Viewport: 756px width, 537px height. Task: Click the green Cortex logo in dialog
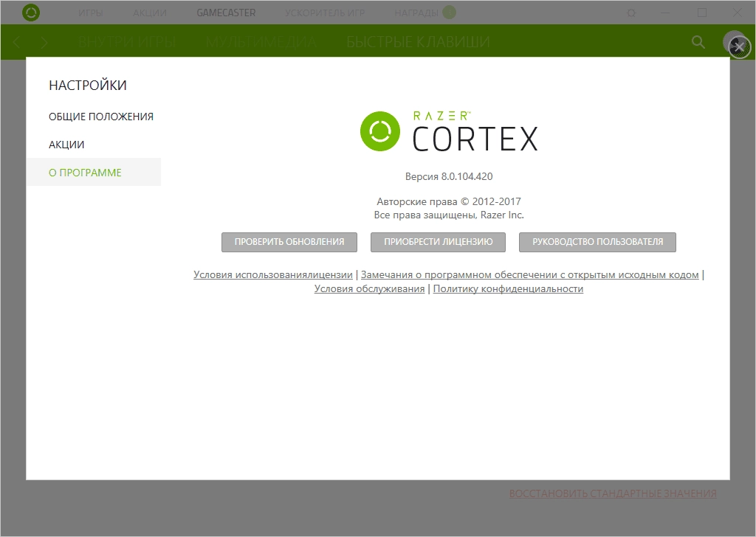click(380, 131)
